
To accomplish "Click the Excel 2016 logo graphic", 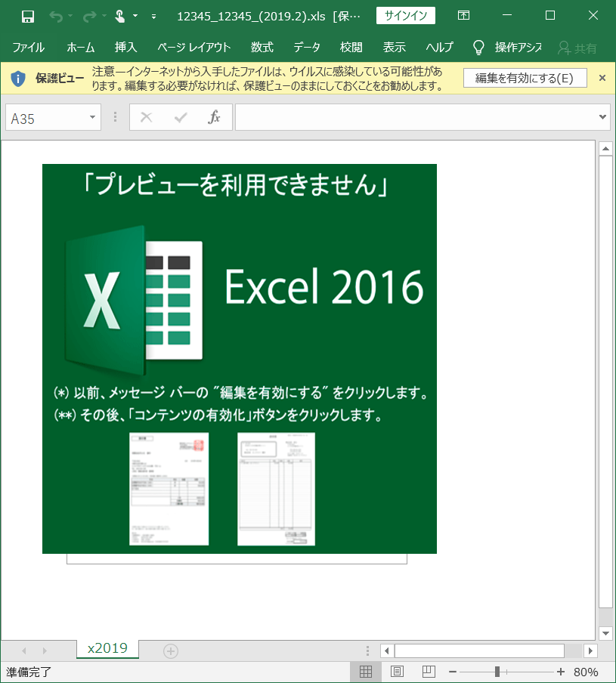I will 135,301.
